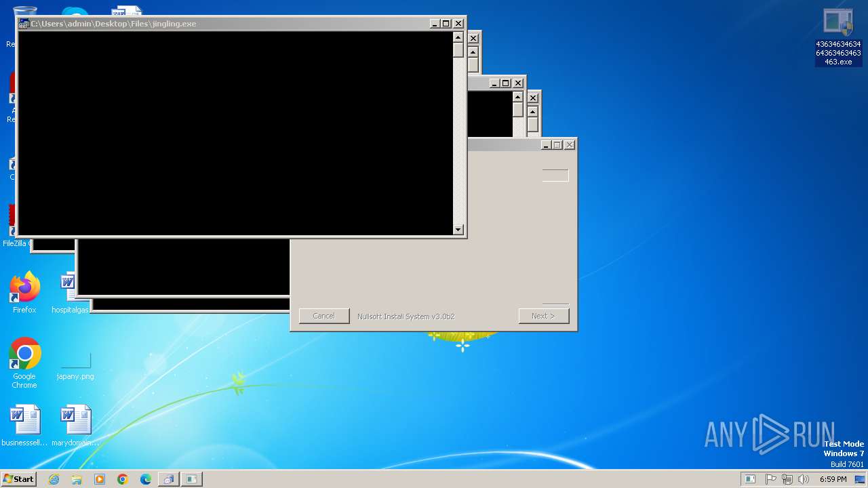The height and width of the screenshot is (488, 868).
Task: Open the volume speaker tray icon
Action: point(804,479)
